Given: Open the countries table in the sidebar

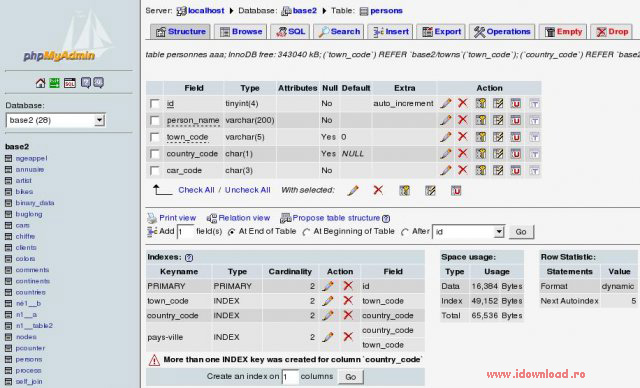Looking at the screenshot, I should (31, 293).
